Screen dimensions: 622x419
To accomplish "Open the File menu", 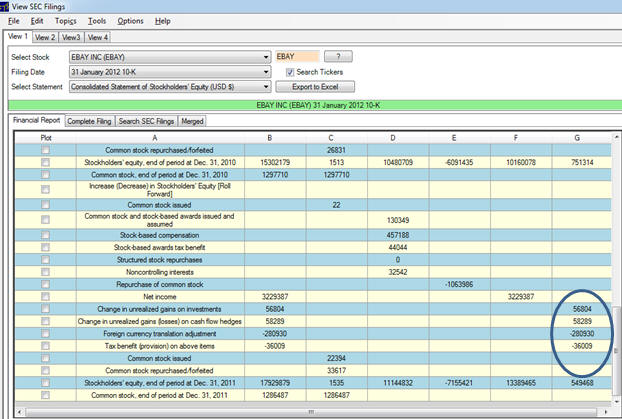I will click(13, 21).
